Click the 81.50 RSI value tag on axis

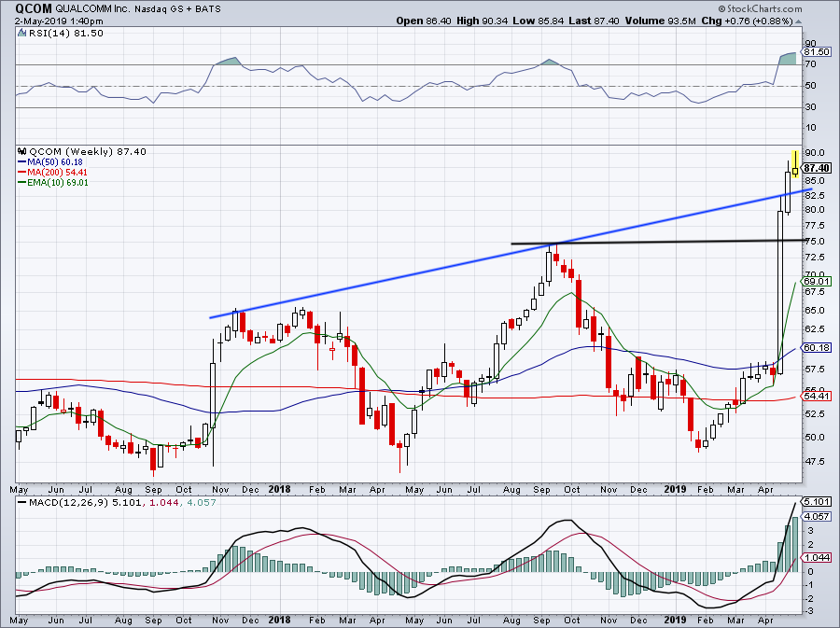[x=818, y=52]
